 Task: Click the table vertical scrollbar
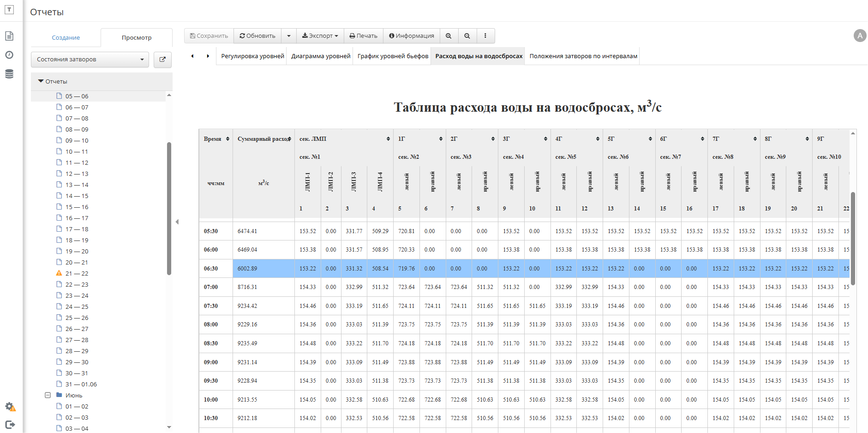[853, 239]
